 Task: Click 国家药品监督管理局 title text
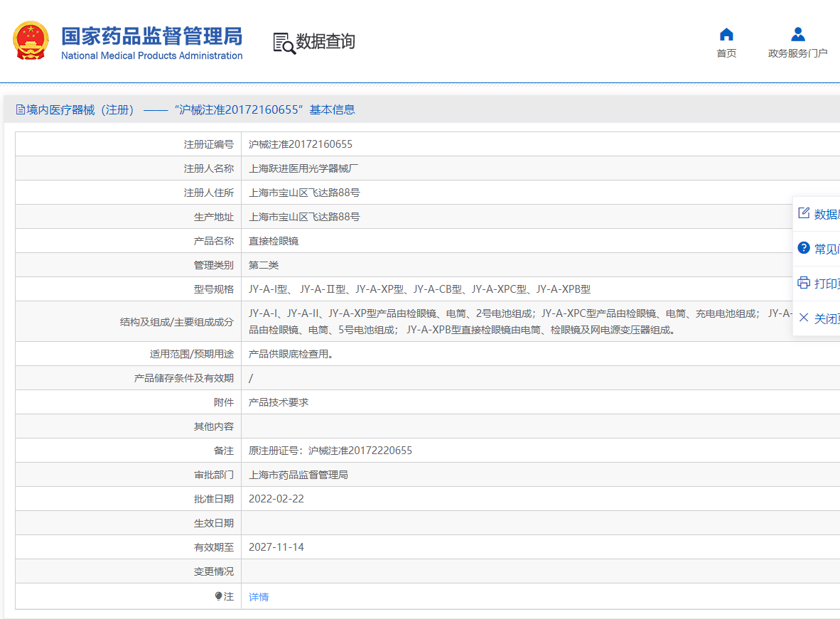(151, 36)
